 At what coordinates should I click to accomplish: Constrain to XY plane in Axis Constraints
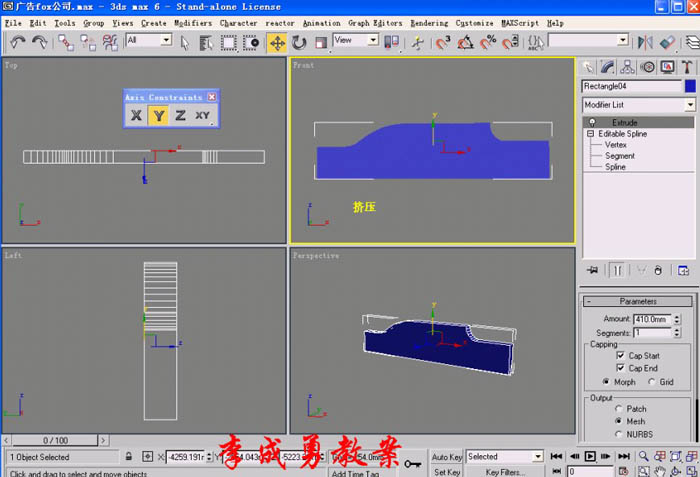point(203,115)
